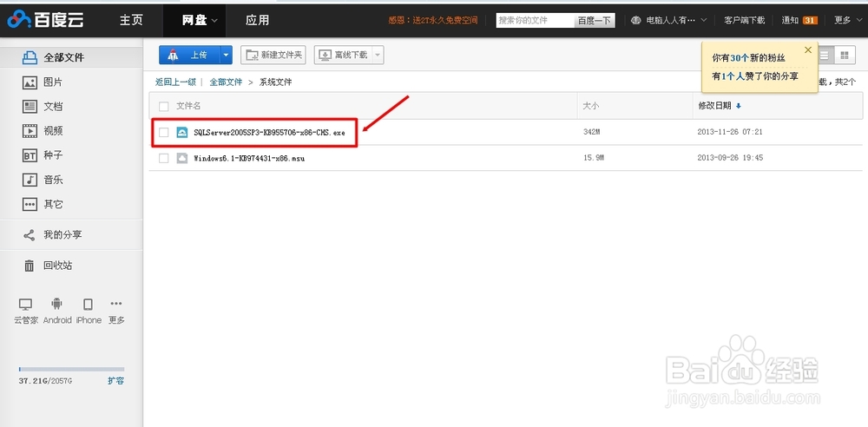Switch to grid view icon
868x427 pixels.
844,55
